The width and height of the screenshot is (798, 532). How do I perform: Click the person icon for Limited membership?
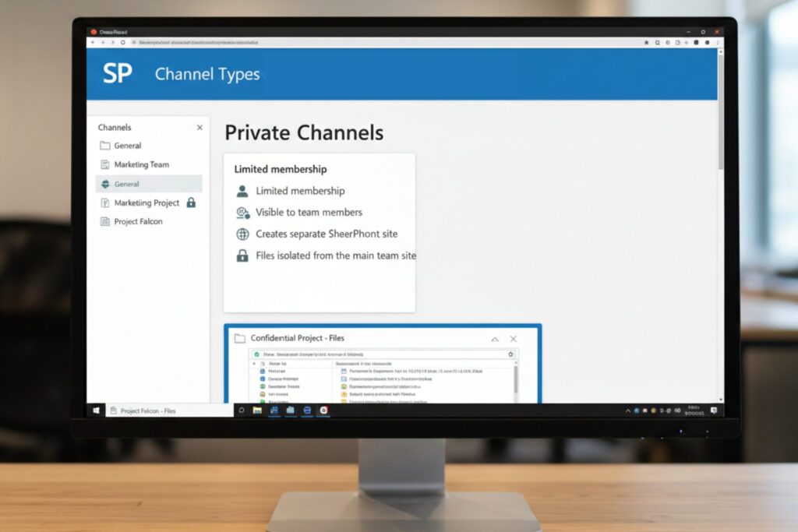242,191
